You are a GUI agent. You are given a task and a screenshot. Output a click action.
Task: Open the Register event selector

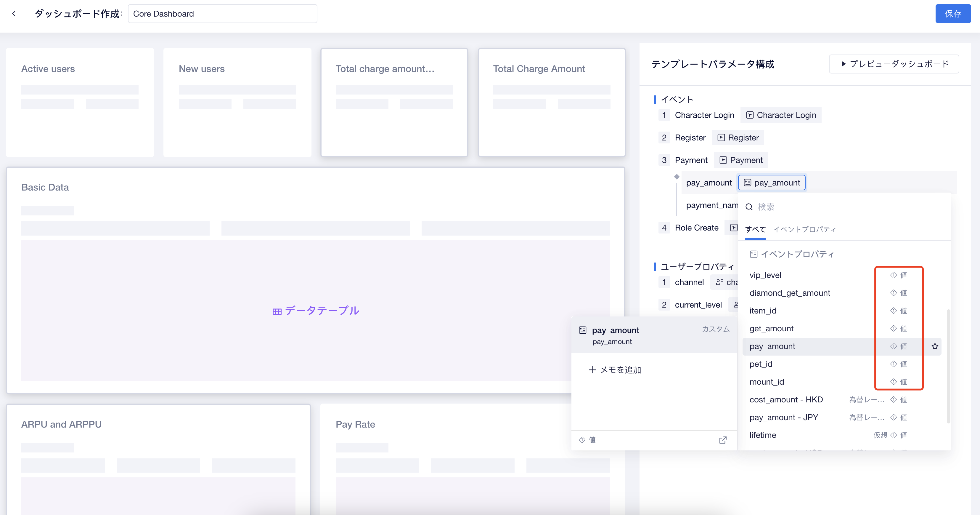click(738, 137)
